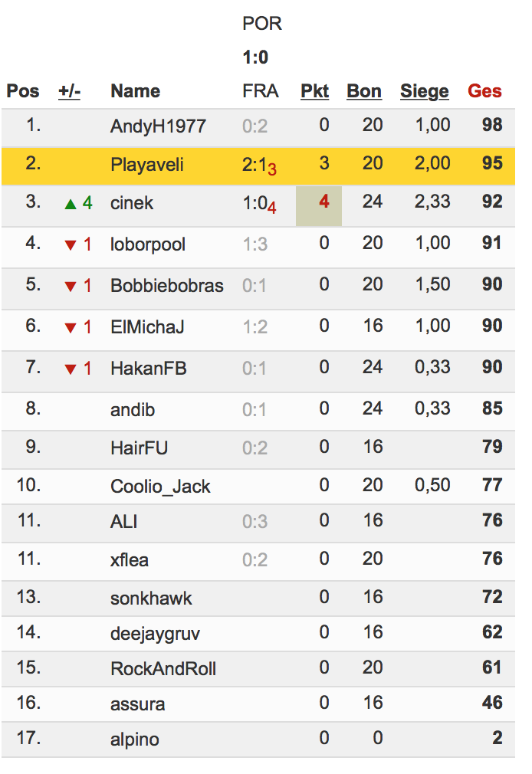Viewport: 532px width, 774px height.
Task: Sort by Pkt column header
Action: tap(314, 91)
